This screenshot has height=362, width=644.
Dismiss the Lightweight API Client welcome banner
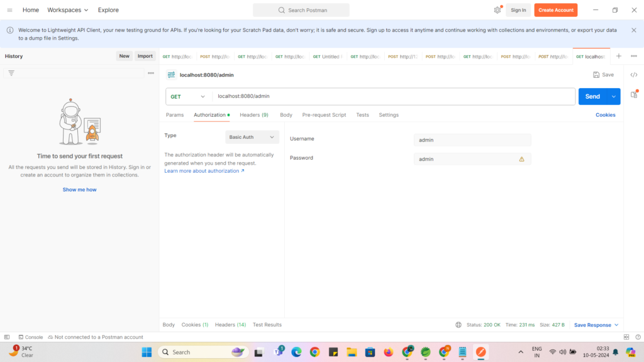tap(634, 30)
